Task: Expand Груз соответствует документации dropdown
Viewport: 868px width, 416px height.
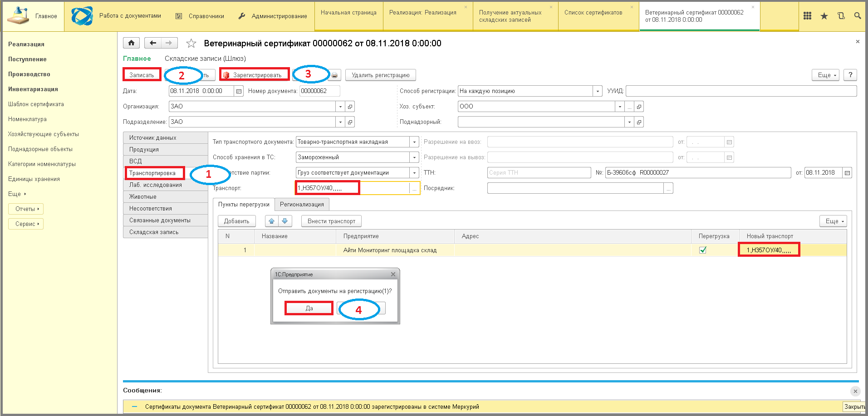Action: coord(414,173)
